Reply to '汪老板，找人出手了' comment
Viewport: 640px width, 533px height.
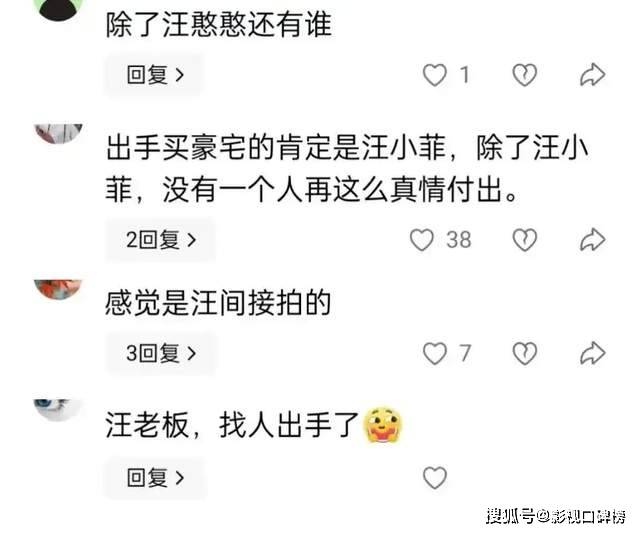[156, 477]
